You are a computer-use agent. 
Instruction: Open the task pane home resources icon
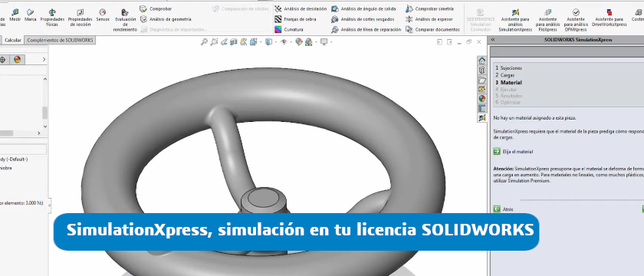481,61
